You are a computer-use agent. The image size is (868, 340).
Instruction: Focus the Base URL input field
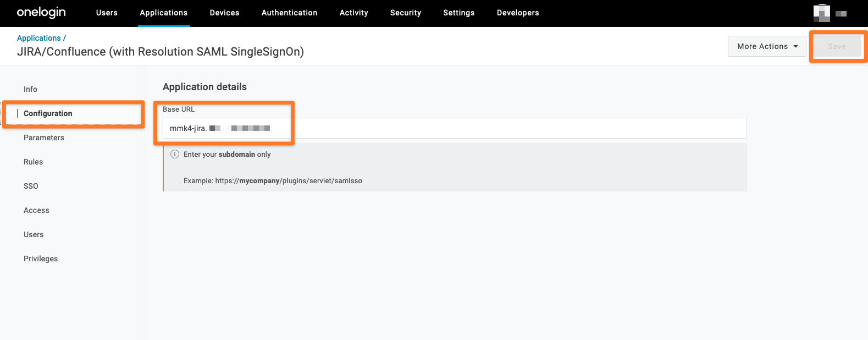455,128
